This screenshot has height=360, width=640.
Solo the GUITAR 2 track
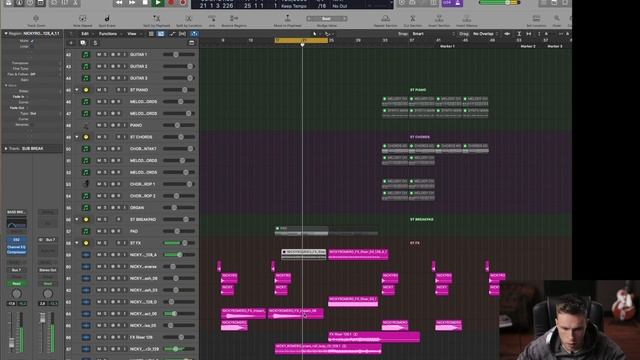[105, 66]
